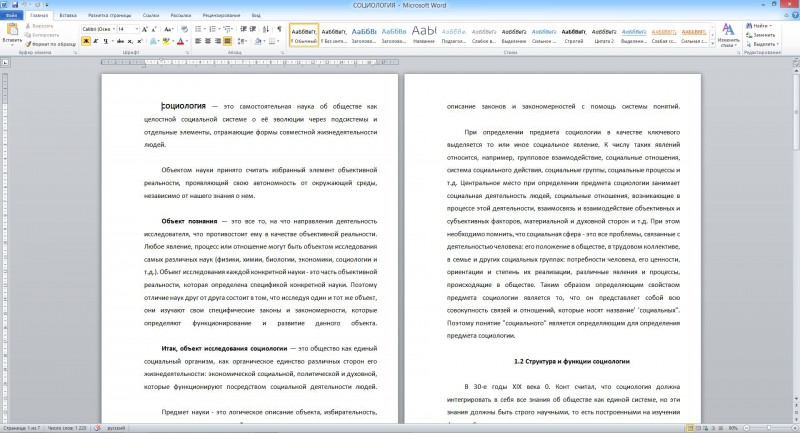The image size is (800, 433).
Task: Click the Numbering list icon
Action: (213, 29)
